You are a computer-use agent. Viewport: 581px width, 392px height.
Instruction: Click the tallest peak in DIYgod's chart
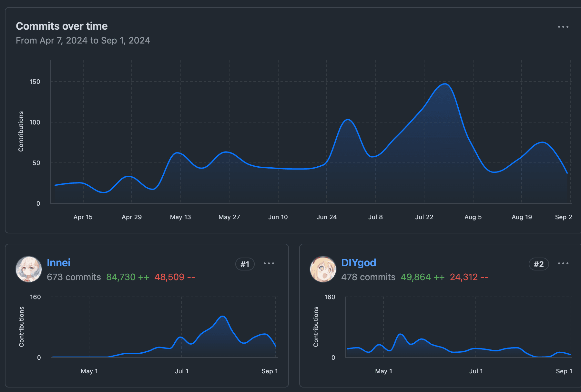point(401,334)
